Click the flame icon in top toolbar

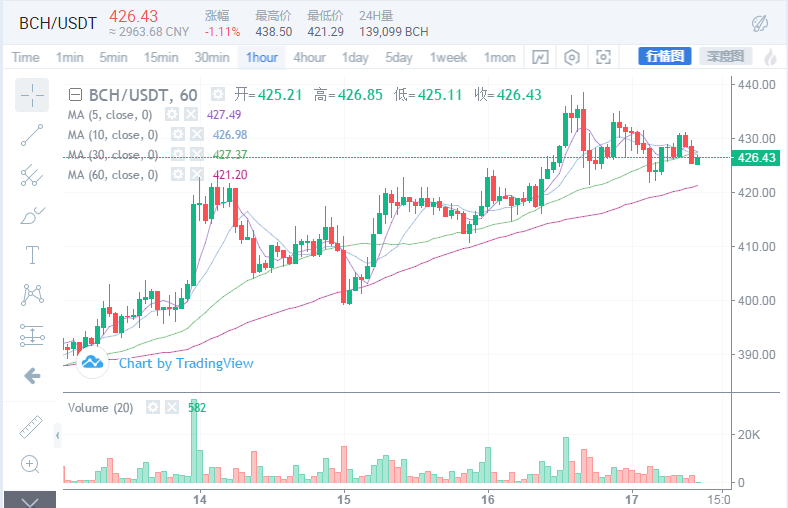click(770, 57)
